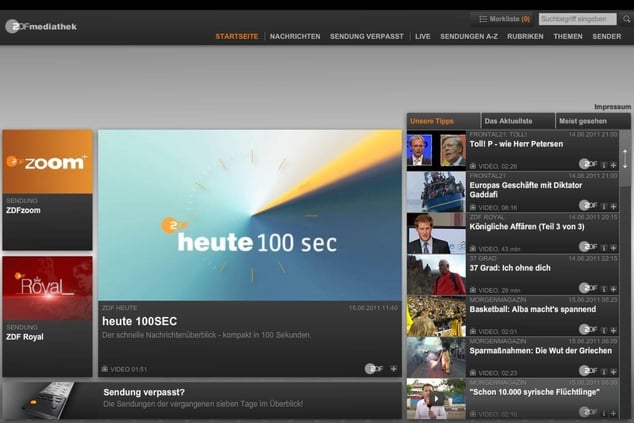Open the ZDFzoom show thumbnail
The image size is (634, 423).
pos(47,162)
